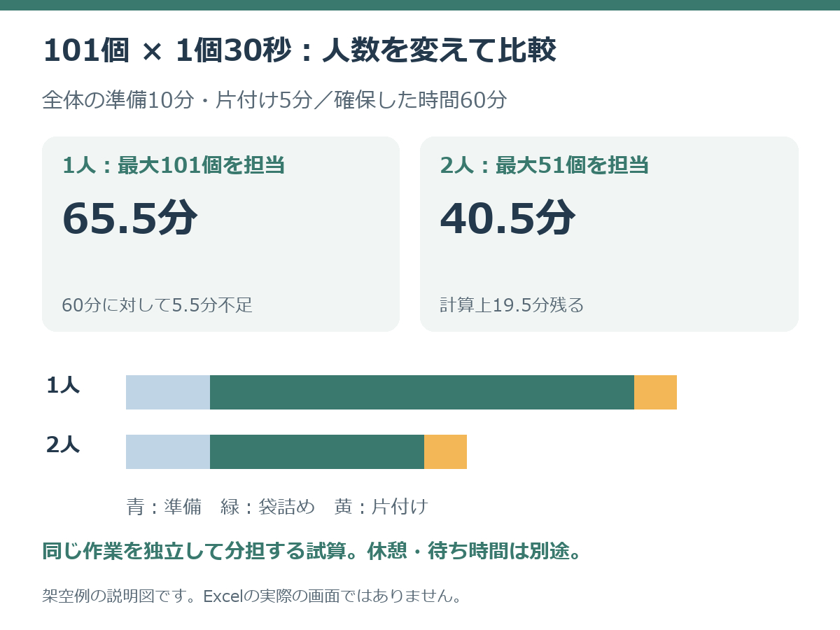Click the yellow 片付け segment in 1人 bar
This screenshot has width=840, height=630.
point(655,392)
